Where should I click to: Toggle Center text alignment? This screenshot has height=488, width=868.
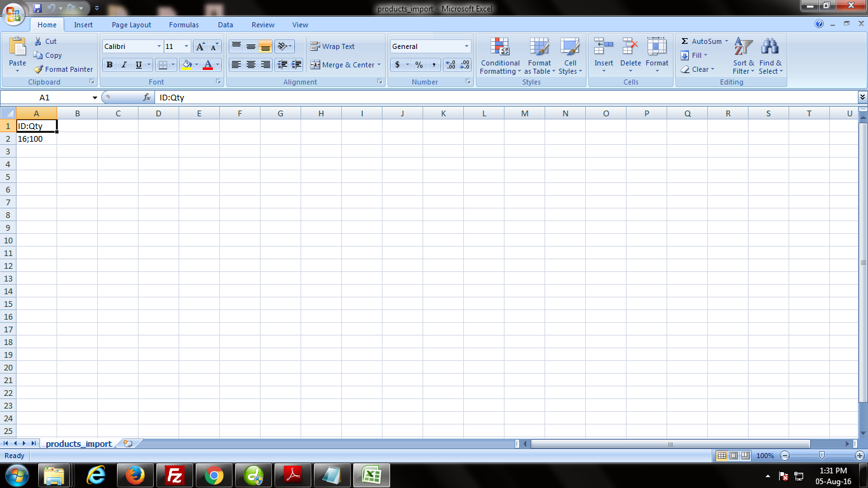pos(251,65)
